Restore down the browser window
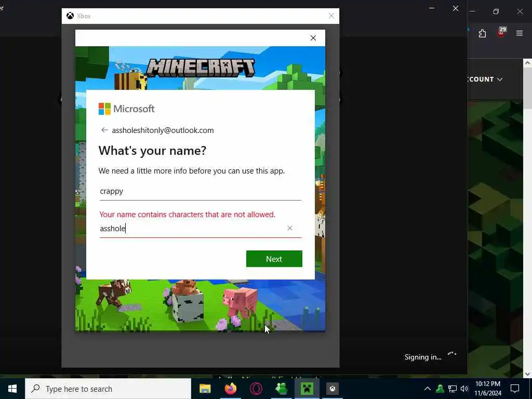 point(496,11)
